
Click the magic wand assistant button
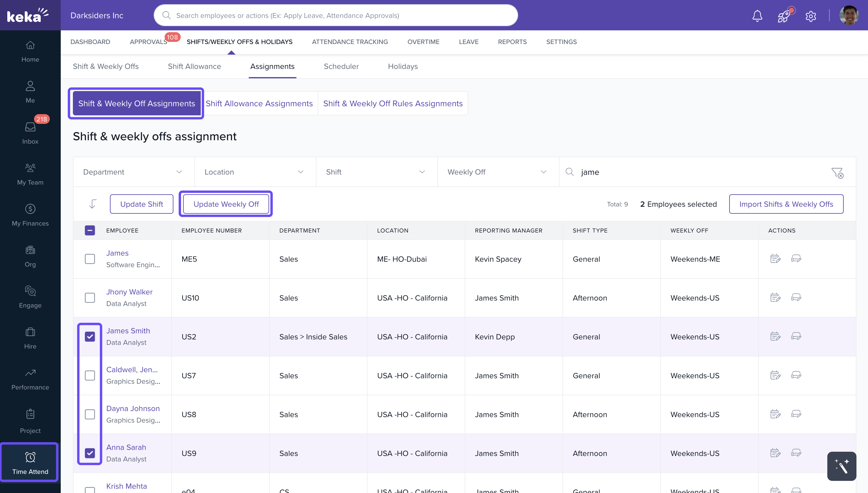841,466
